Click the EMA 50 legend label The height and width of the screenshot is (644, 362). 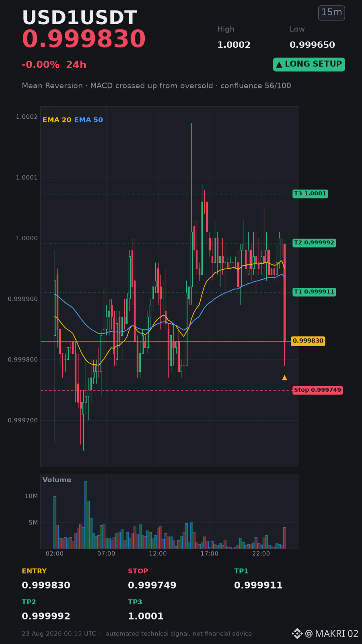point(88,120)
